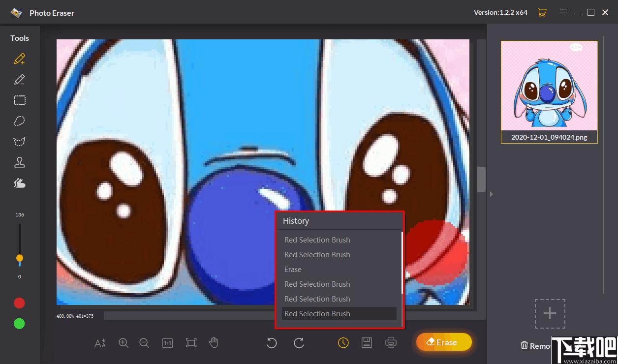618x364 pixels.
Task: Click the orange Erase button
Action: pyautogui.click(x=444, y=342)
